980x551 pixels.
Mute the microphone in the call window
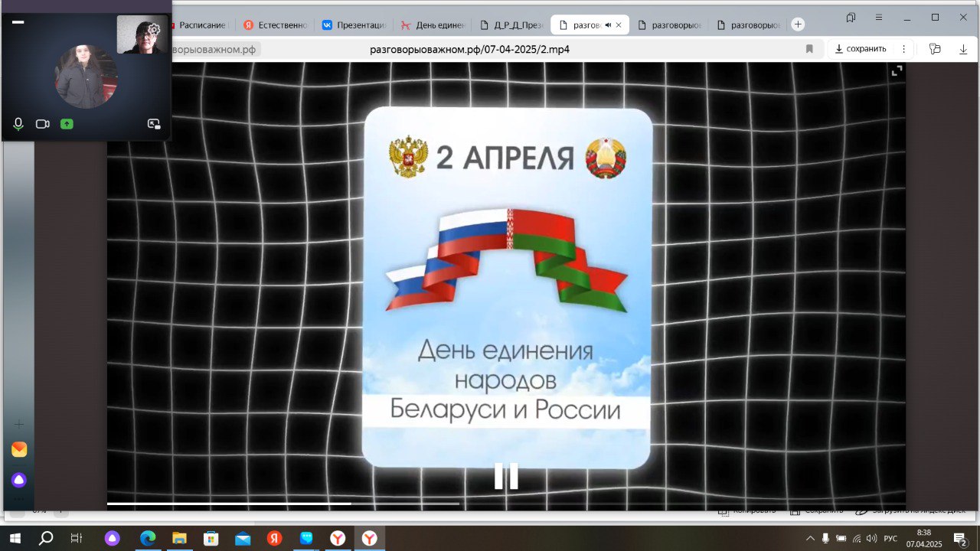coord(18,124)
